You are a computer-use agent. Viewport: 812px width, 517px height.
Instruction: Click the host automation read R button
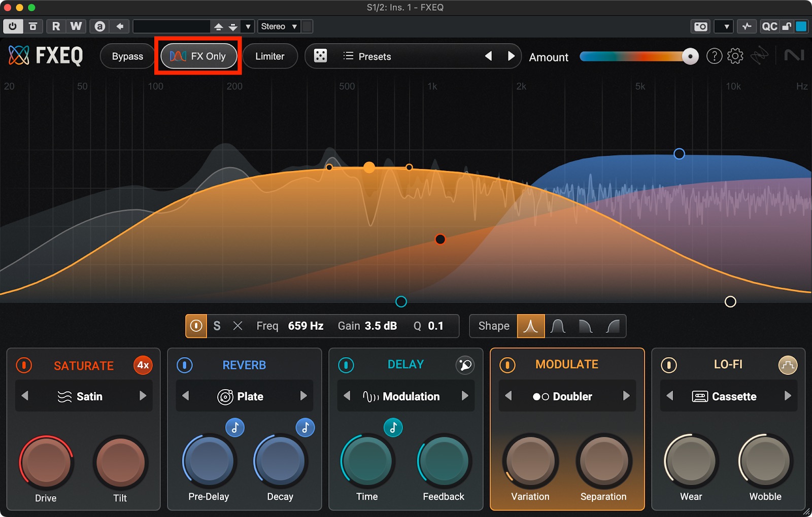pos(56,26)
